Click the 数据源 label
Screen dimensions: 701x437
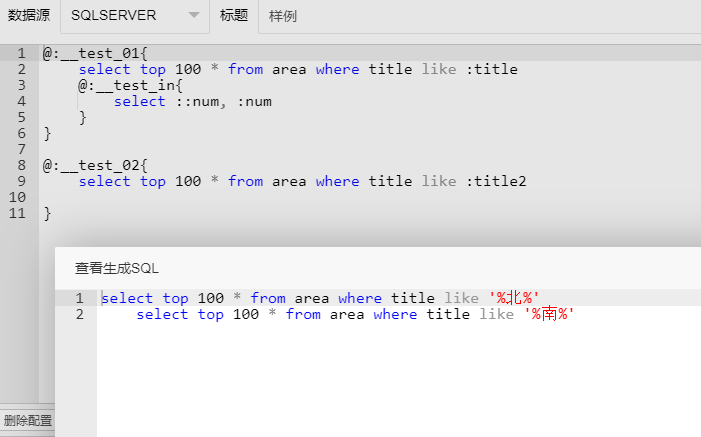29,15
